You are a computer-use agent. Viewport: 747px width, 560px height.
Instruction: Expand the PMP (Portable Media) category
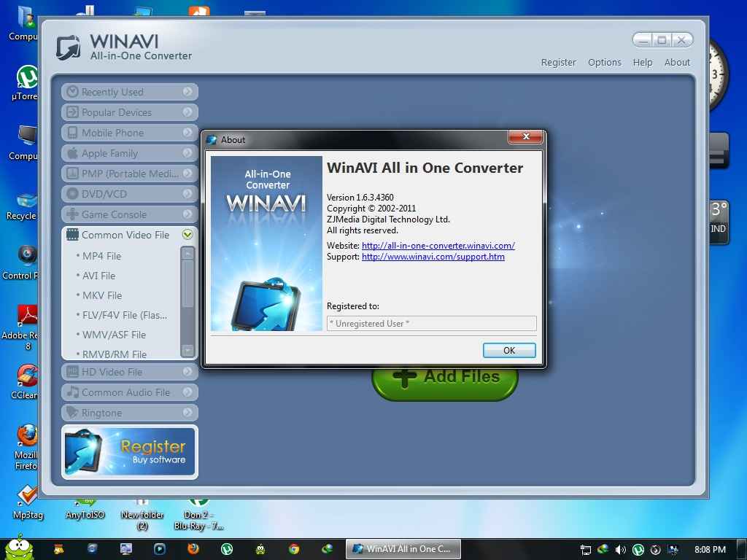coord(130,174)
